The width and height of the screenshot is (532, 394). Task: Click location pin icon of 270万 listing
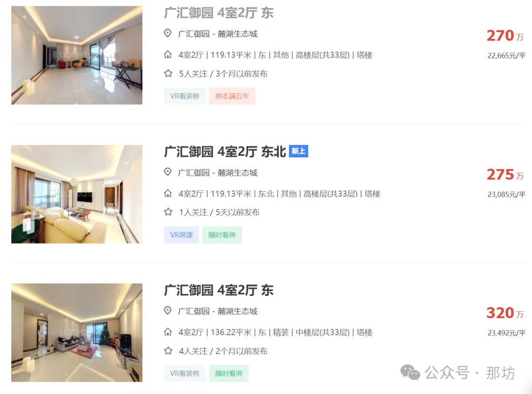click(167, 34)
